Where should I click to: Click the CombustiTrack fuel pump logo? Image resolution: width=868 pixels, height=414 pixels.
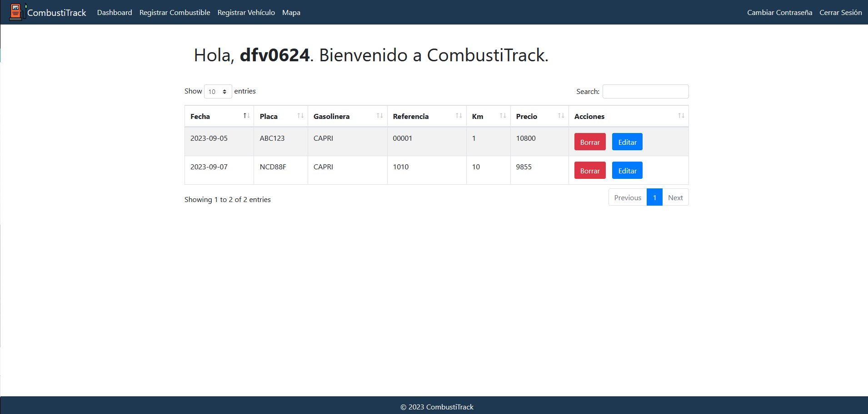(x=16, y=12)
